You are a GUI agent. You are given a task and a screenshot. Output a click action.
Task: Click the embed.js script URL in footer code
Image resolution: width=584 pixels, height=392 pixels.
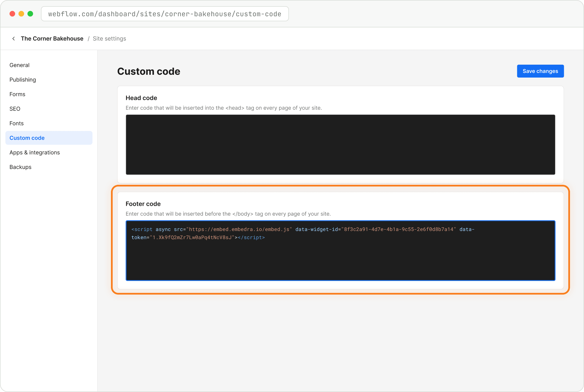click(239, 229)
